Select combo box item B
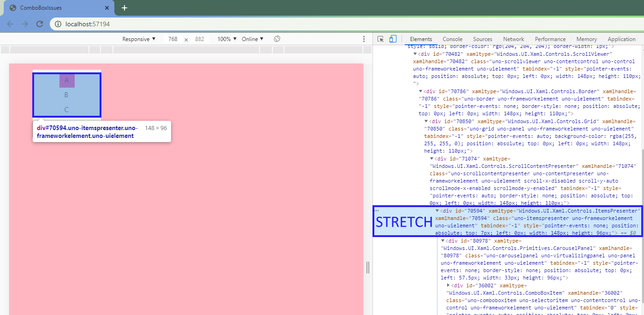The width and height of the screenshot is (644, 315). pyautogui.click(x=66, y=95)
